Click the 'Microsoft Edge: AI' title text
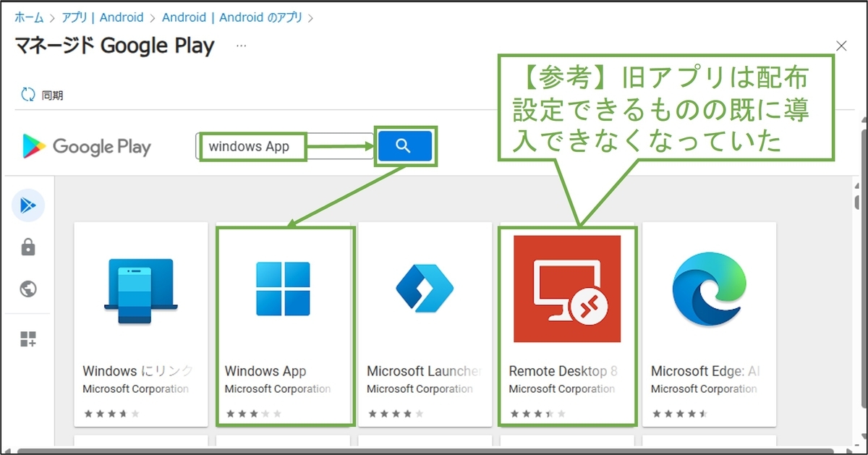868x455 pixels. [x=705, y=371]
